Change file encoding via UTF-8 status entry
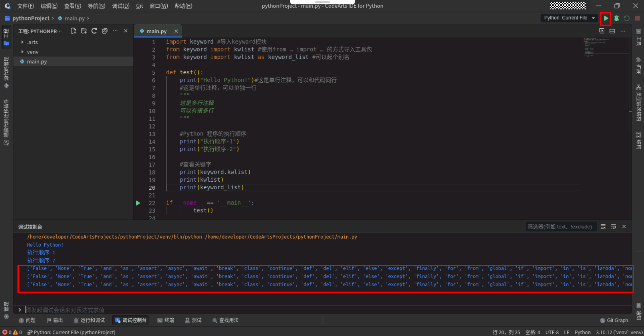The image size is (644, 336). (552, 332)
